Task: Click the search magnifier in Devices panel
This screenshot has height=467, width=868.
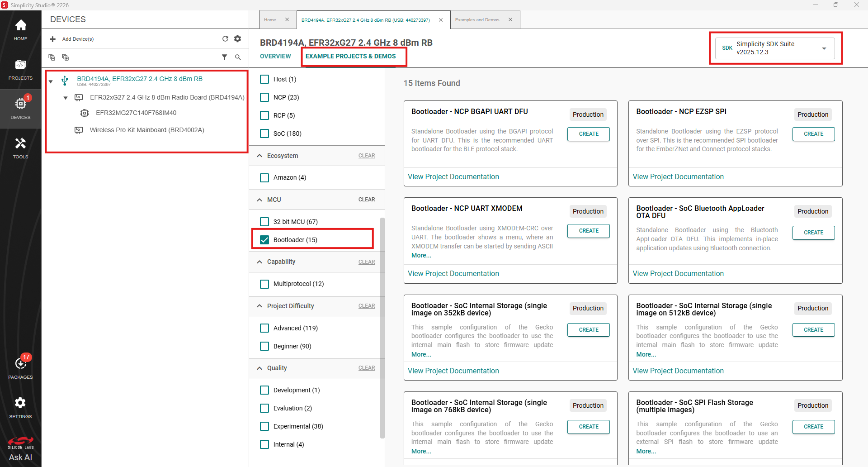Action: 238,57
